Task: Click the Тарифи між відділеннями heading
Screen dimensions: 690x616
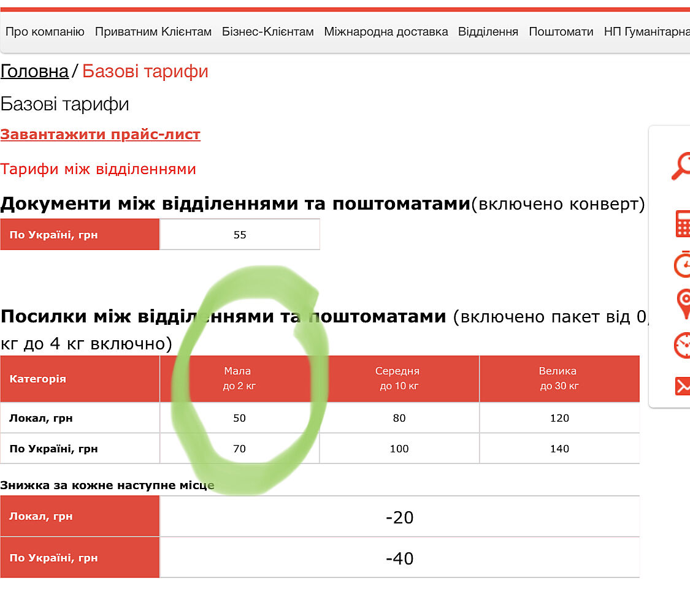Action: pyautogui.click(x=98, y=169)
